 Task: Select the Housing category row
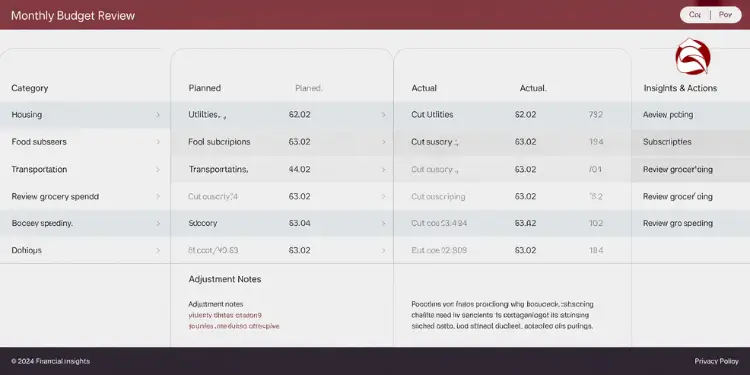pyautogui.click(x=85, y=115)
